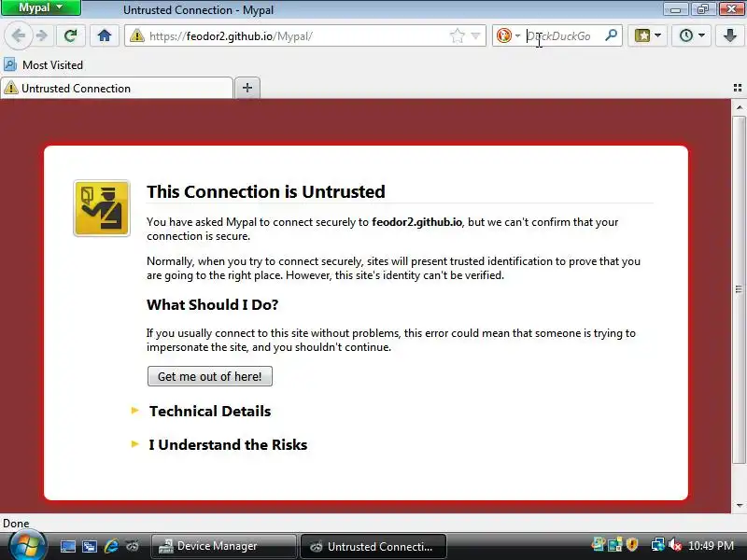Show the tab groups grid button
The width and height of the screenshot is (747, 560).
click(x=738, y=88)
